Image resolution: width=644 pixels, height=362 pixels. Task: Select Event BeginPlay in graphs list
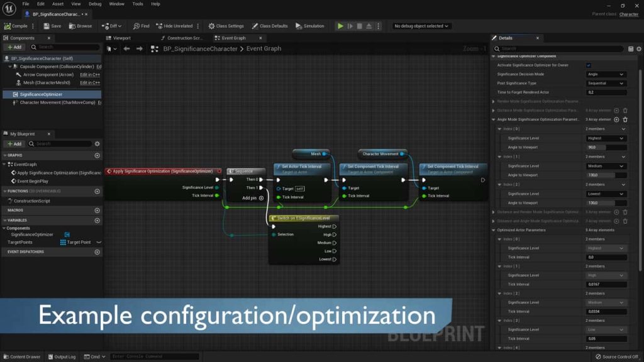pyautogui.click(x=33, y=181)
